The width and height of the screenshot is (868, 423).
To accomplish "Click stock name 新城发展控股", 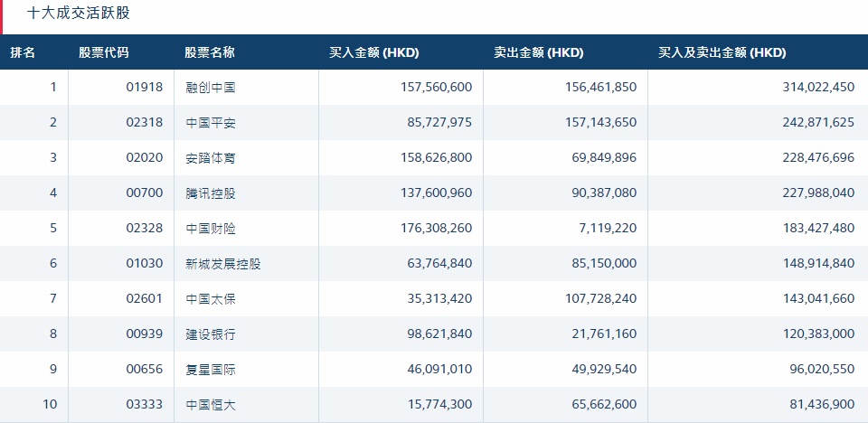I will (222, 264).
